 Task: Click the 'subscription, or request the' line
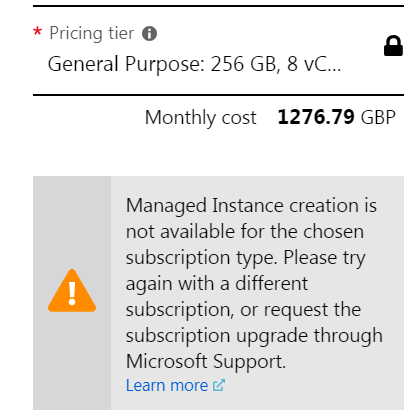pyautogui.click(x=243, y=310)
